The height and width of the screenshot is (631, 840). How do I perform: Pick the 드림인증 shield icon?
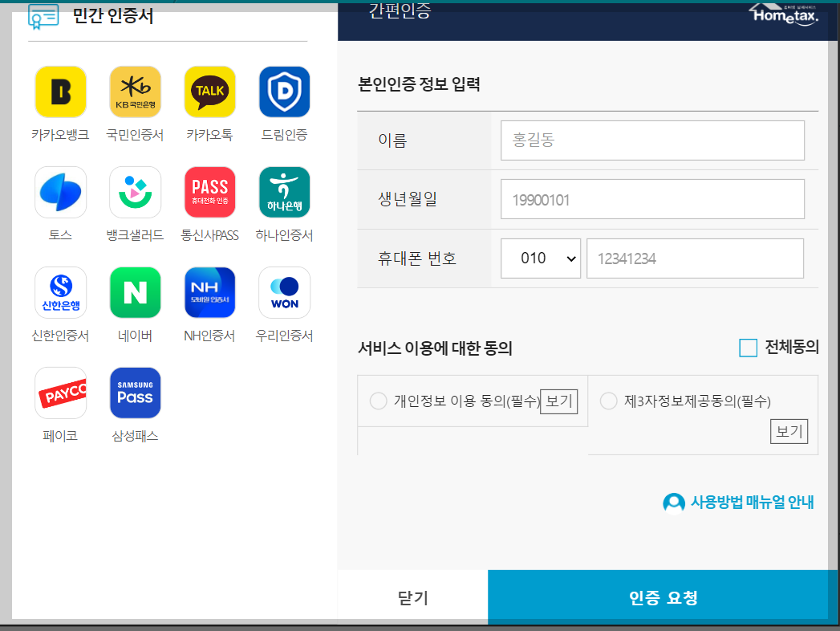285,92
